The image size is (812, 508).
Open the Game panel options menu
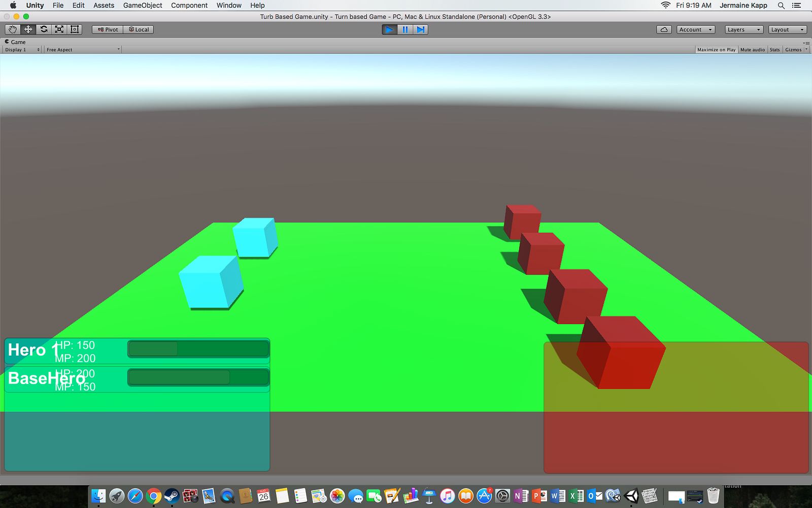pyautogui.click(x=806, y=43)
